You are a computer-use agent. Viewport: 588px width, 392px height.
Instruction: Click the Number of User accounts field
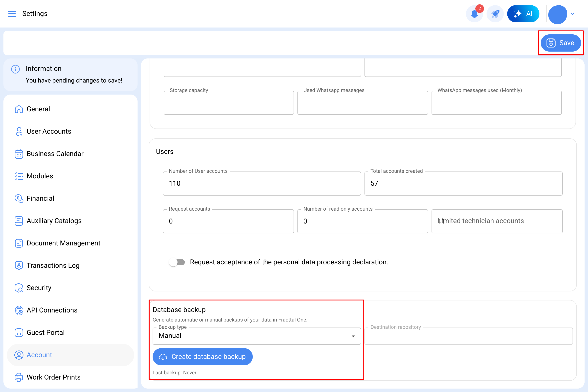pos(262,184)
